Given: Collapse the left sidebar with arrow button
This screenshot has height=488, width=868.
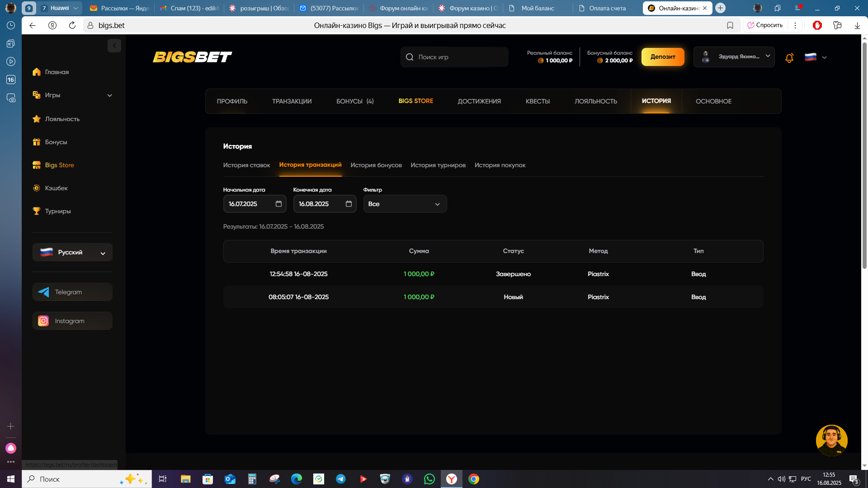Looking at the screenshot, I should click(114, 46).
